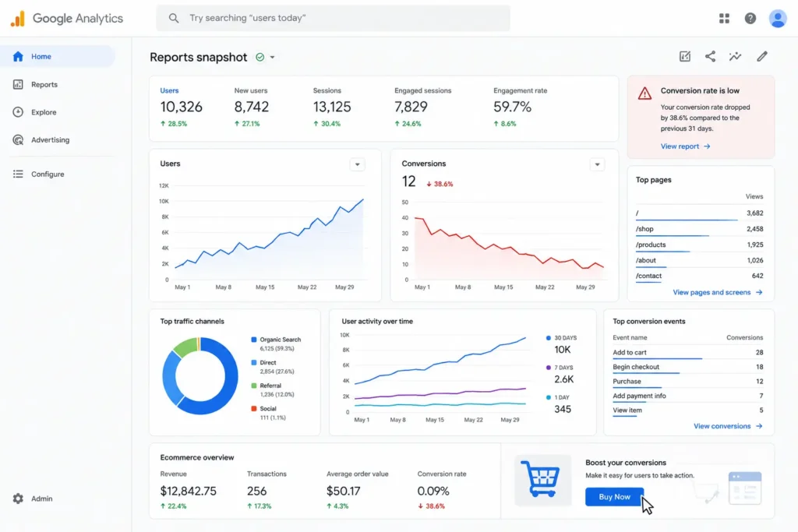
Task: Click the green verified checkmark icon
Action: pos(260,57)
